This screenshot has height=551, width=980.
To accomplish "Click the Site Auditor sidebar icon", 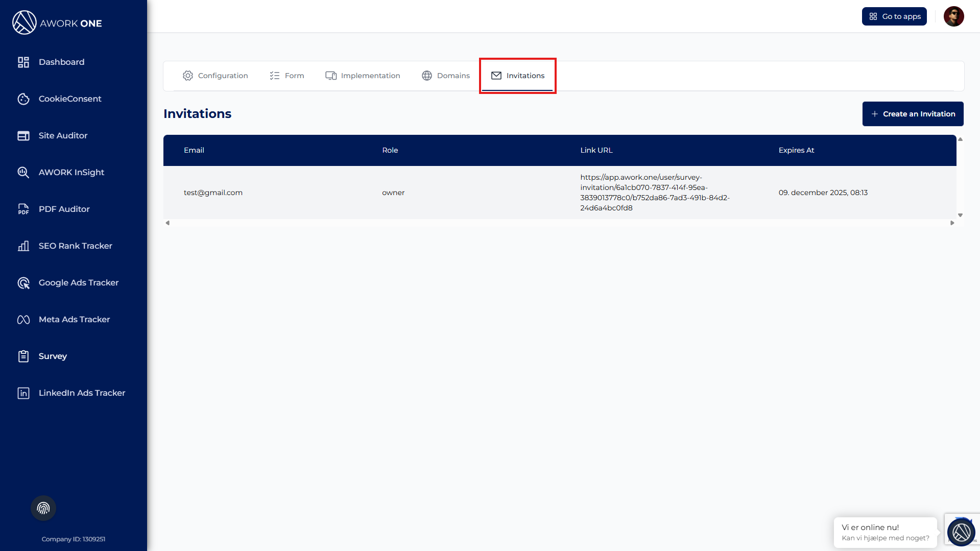I will click(23, 136).
